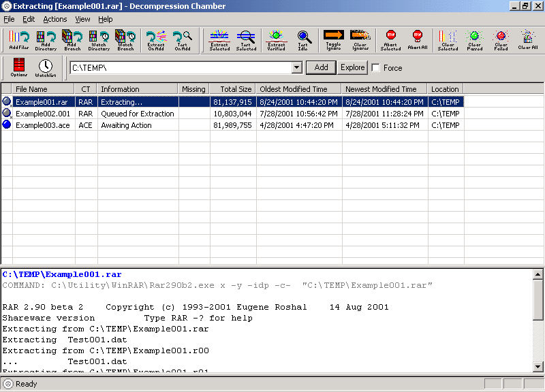545x392 pixels.
Task: Sort by the File Name column header
Action: pos(43,89)
